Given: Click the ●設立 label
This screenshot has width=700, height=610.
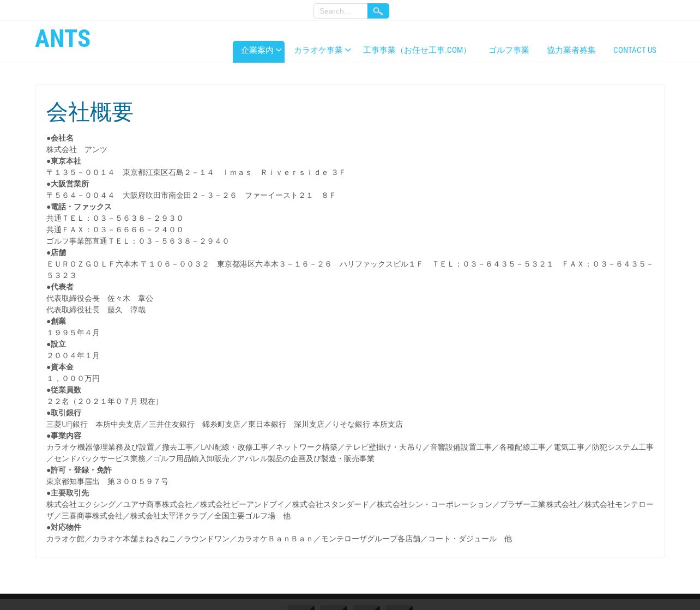Looking at the screenshot, I should click(x=56, y=344).
